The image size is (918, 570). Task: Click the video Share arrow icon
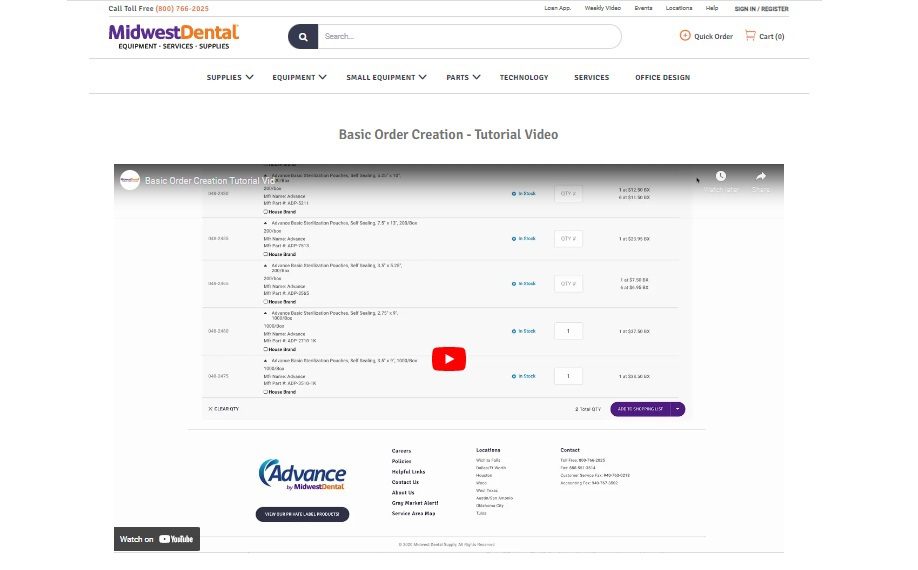[x=761, y=176]
